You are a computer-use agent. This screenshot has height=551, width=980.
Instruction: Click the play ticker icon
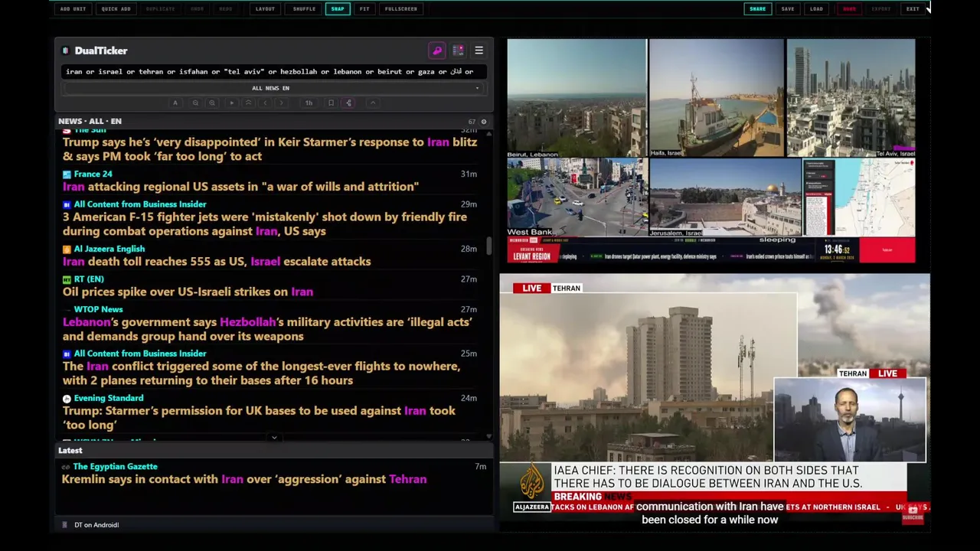pos(231,103)
